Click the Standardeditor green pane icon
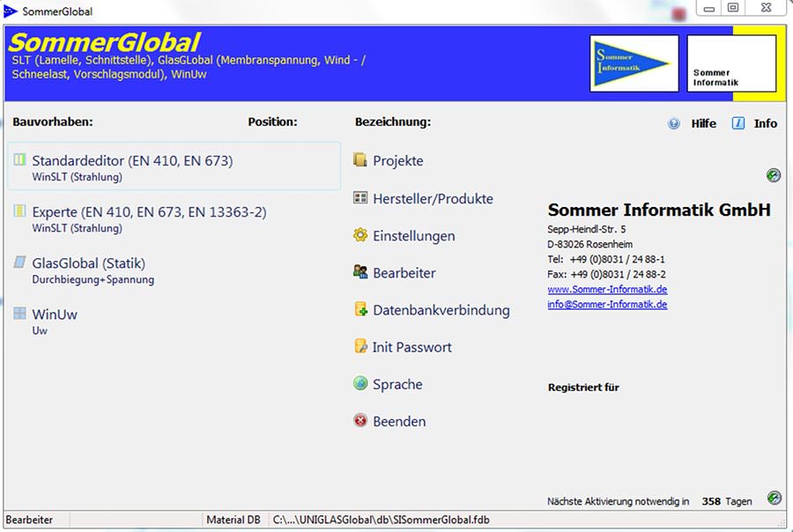The width and height of the screenshot is (793, 532). tap(19, 159)
